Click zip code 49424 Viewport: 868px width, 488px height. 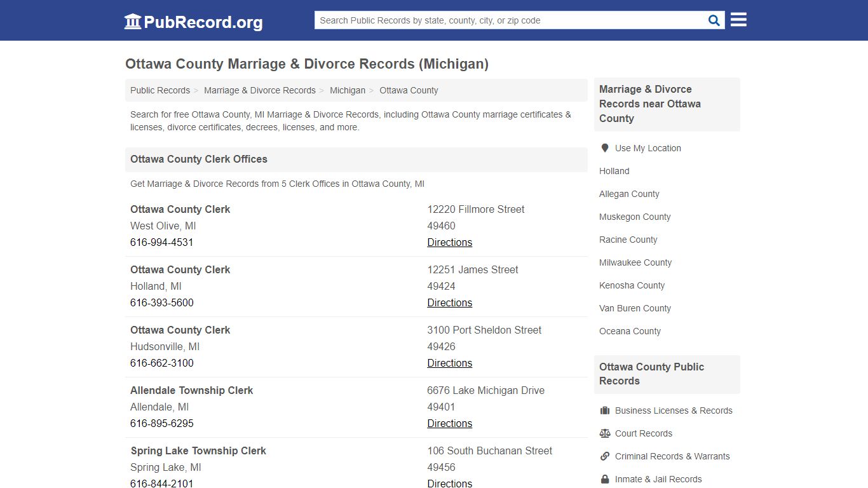click(x=442, y=286)
